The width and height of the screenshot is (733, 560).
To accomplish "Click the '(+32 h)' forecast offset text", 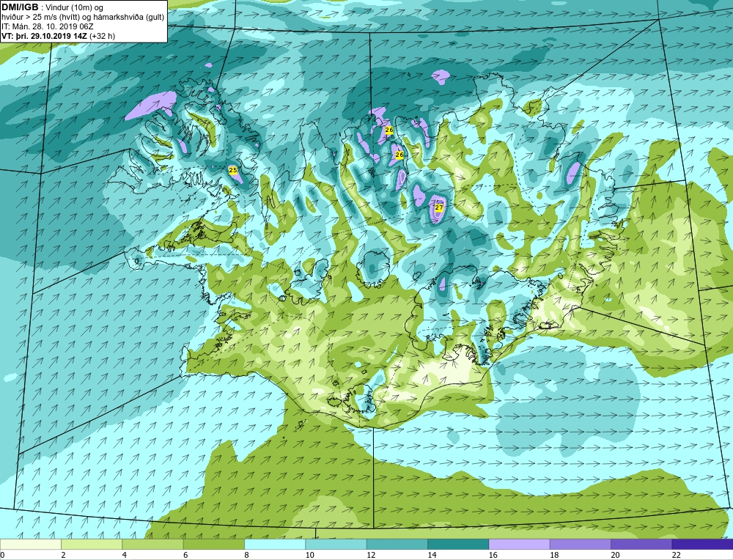I will [x=102, y=35].
